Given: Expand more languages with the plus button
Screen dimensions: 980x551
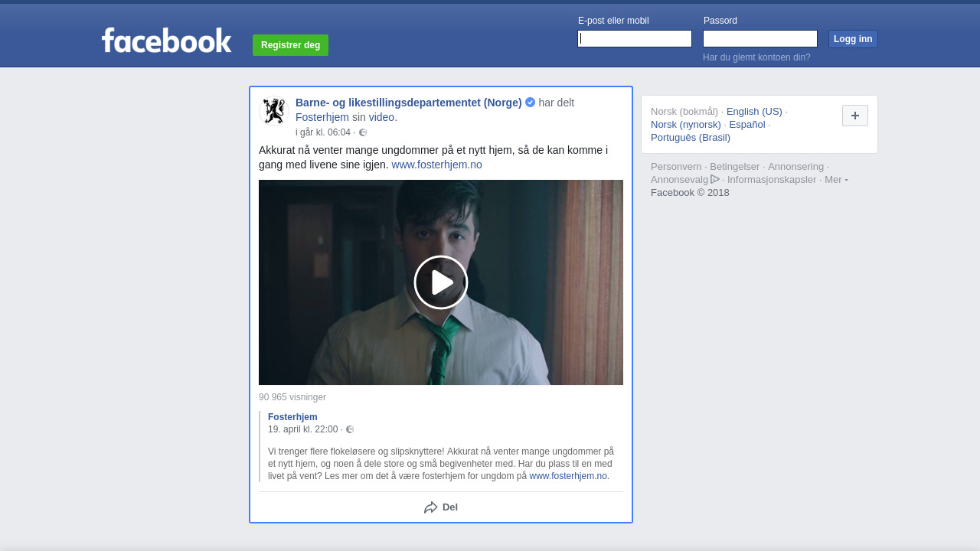Looking at the screenshot, I should click(854, 116).
